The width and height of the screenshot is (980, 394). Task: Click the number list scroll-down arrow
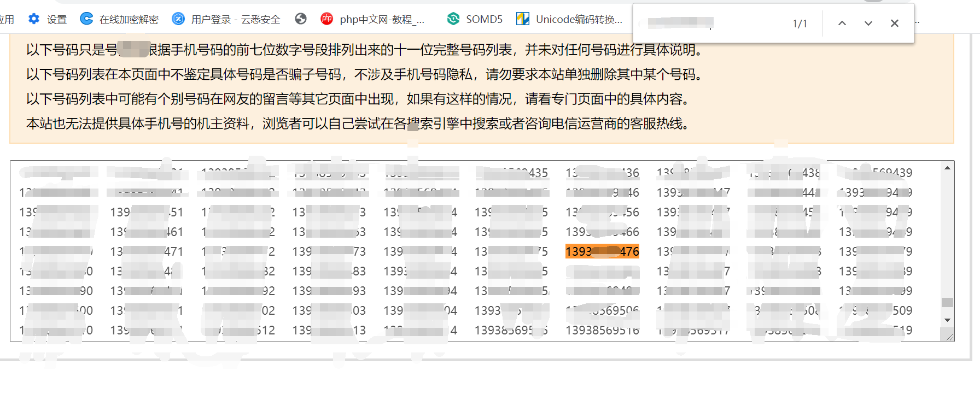point(947,320)
